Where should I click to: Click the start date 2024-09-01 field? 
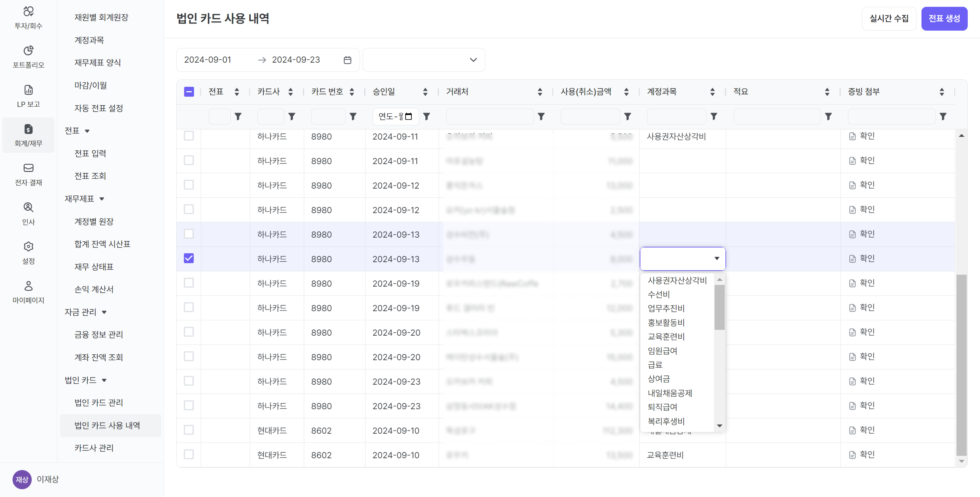tap(208, 60)
